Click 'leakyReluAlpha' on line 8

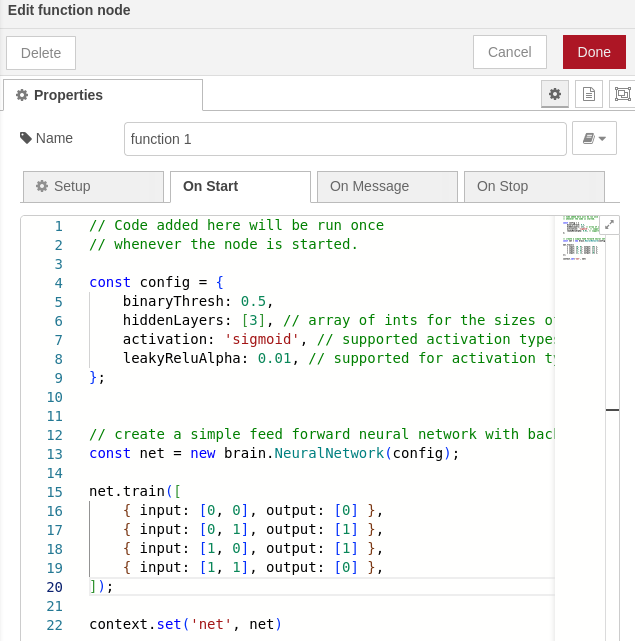coord(182,359)
